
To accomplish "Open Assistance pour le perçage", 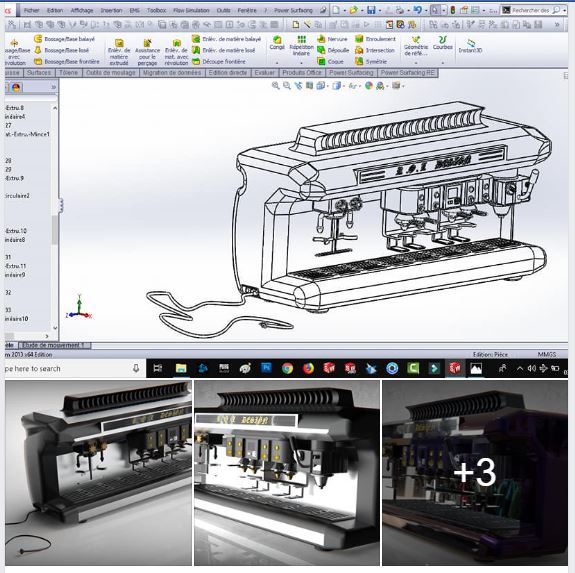I will [147, 52].
